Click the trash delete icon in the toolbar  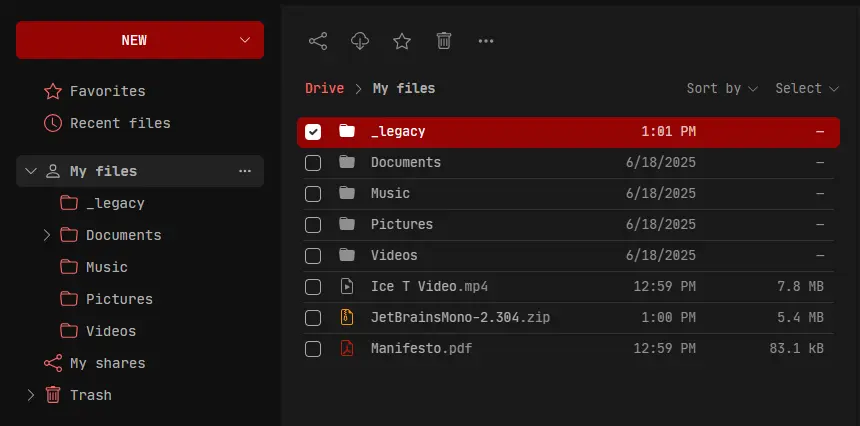tap(444, 41)
